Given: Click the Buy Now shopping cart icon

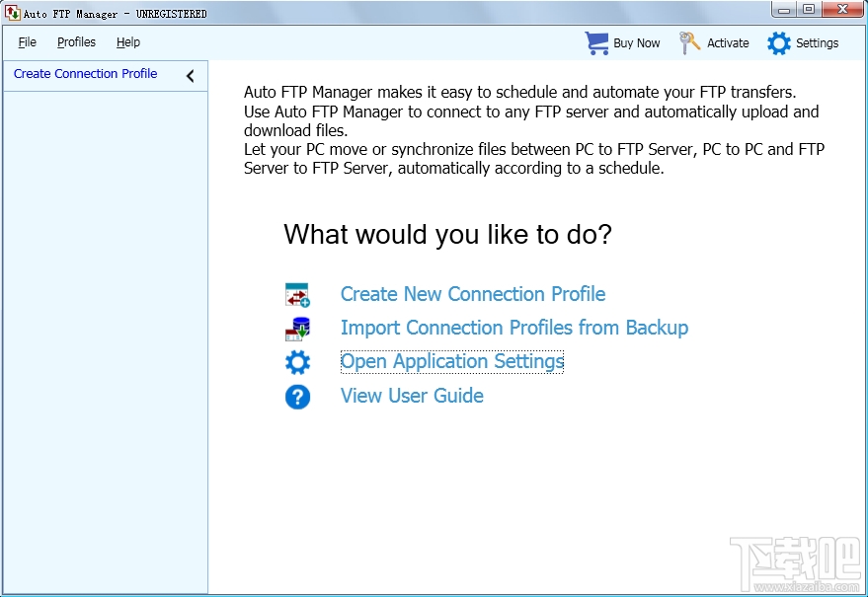Looking at the screenshot, I should click(596, 42).
